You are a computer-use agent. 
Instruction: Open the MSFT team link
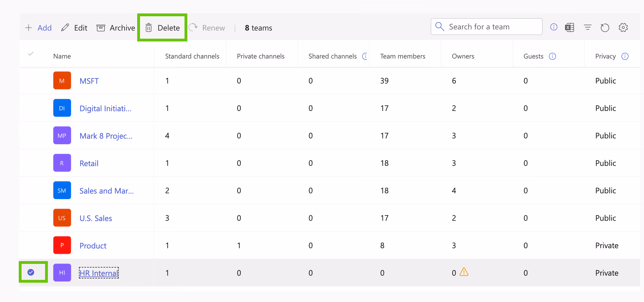(x=89, y=81)
